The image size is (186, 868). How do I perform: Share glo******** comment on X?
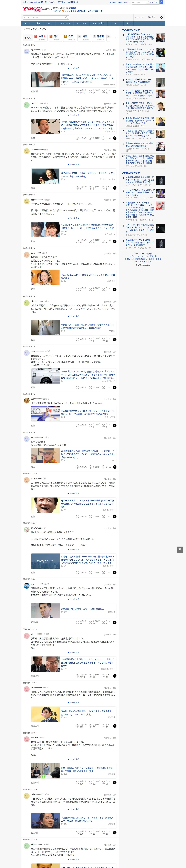click(115, 241)
